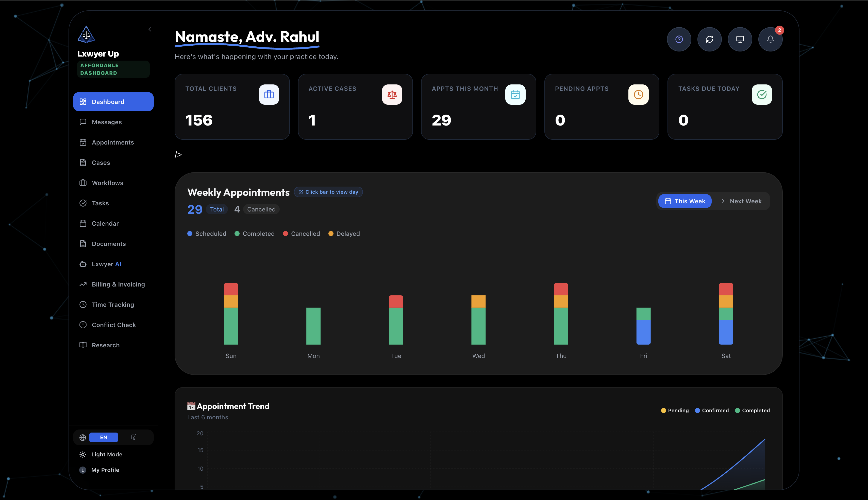Click the monitor display icon
This screenshot has height=500, width=868.
pos(740,40)
